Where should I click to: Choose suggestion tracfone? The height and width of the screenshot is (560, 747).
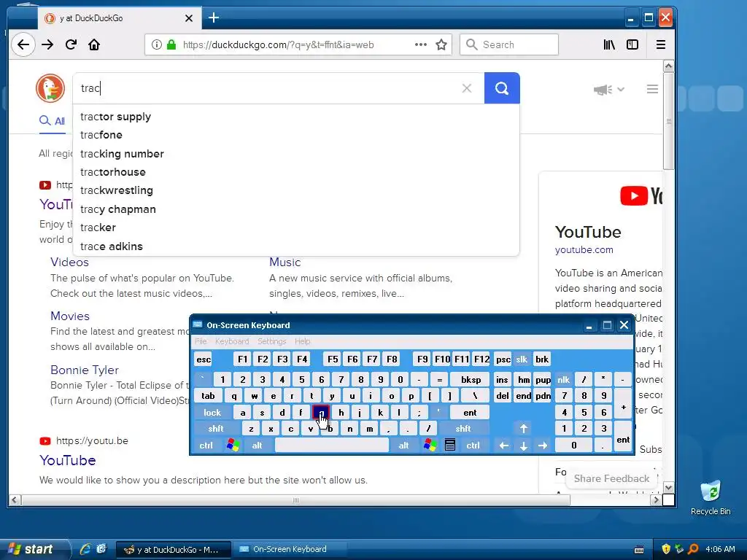296,135
